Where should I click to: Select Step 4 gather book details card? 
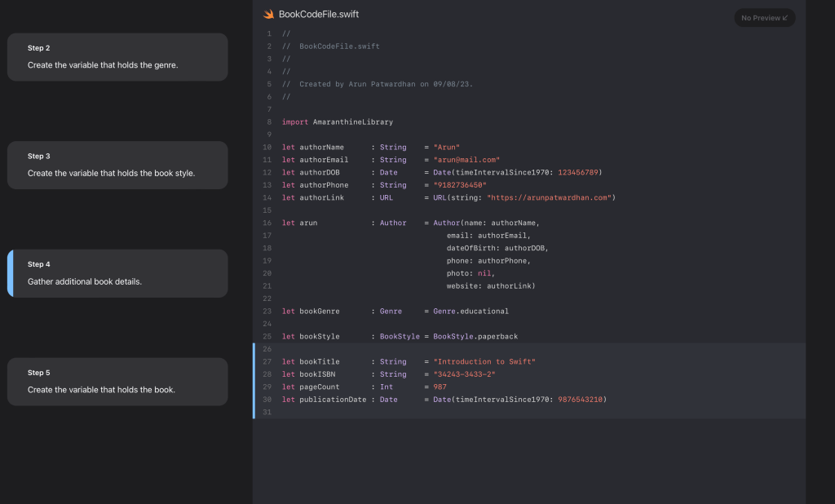[x=117, y=273]
